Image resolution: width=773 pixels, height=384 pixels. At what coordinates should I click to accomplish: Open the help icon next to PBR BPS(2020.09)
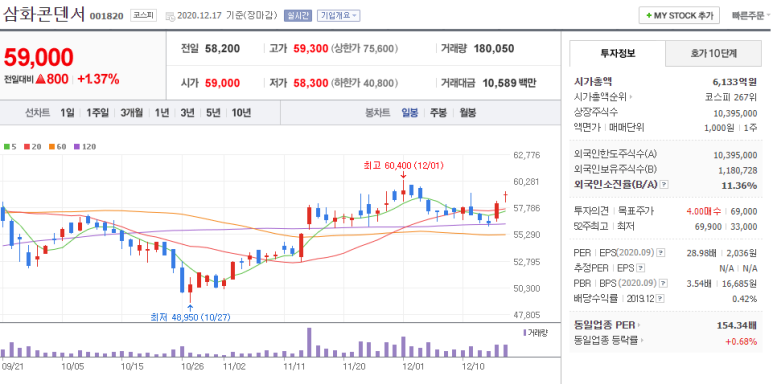pyautogui.click(x=664, y=283)
